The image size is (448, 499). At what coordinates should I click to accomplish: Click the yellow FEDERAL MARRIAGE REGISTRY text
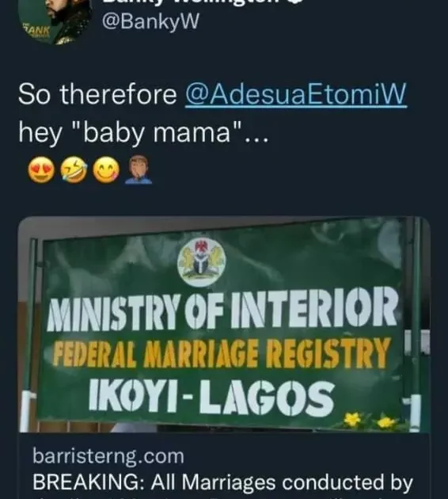(222, 353)
